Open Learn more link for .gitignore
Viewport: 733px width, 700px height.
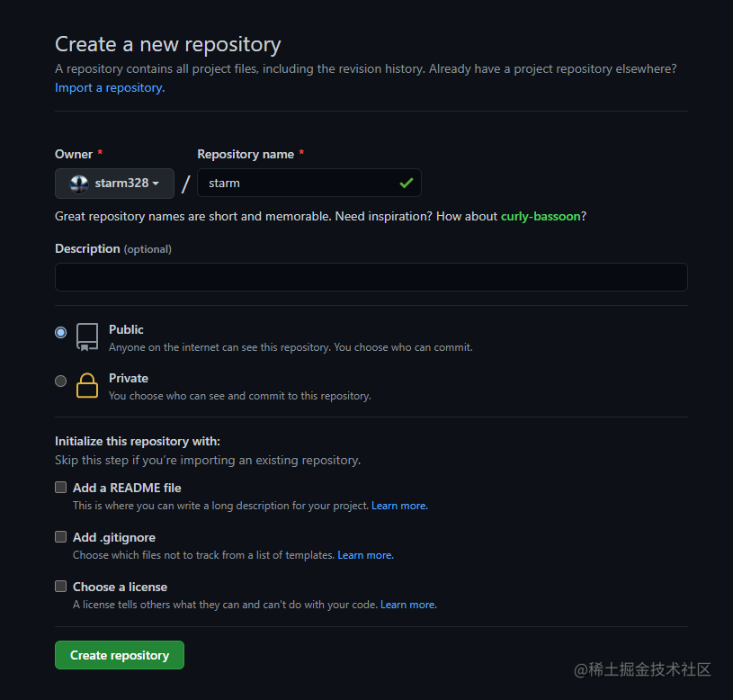click(365, 555)
